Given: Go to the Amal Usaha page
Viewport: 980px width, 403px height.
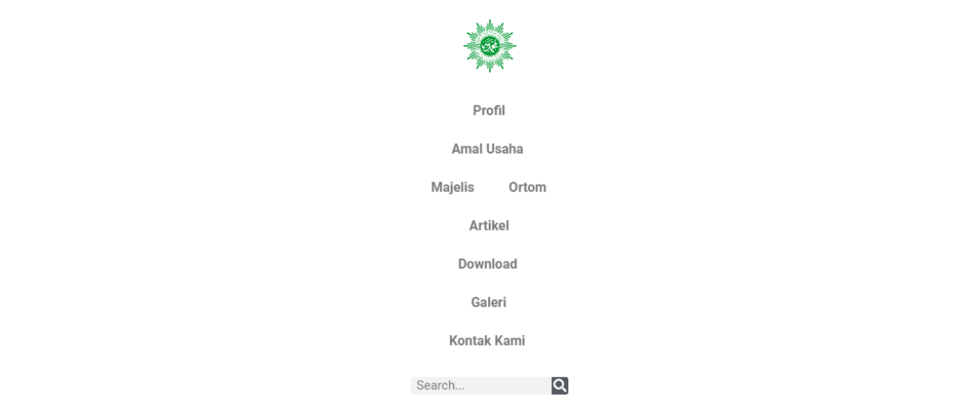Looking at the screenshot, I should click(x=488, y=149).
